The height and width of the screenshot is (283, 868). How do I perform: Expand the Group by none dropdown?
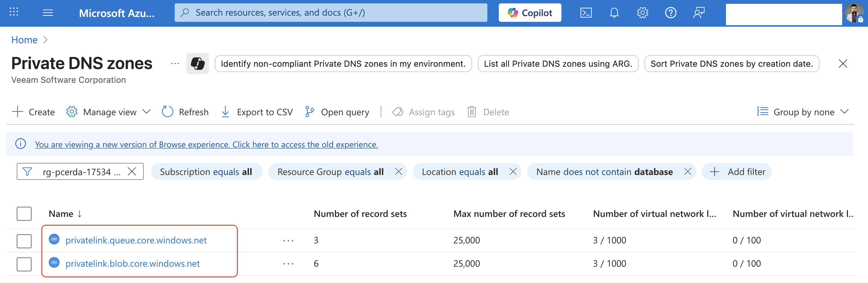pyautogui.click(x=803, y=112)
